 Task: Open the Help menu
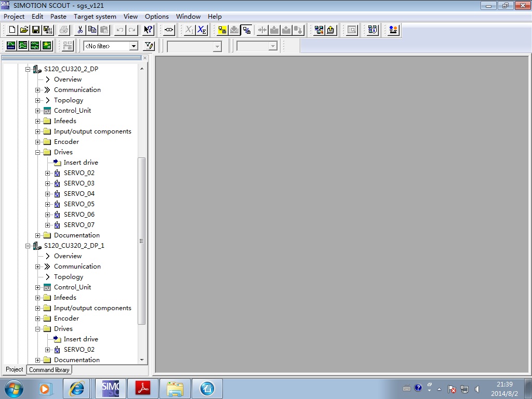coord(215,16)
